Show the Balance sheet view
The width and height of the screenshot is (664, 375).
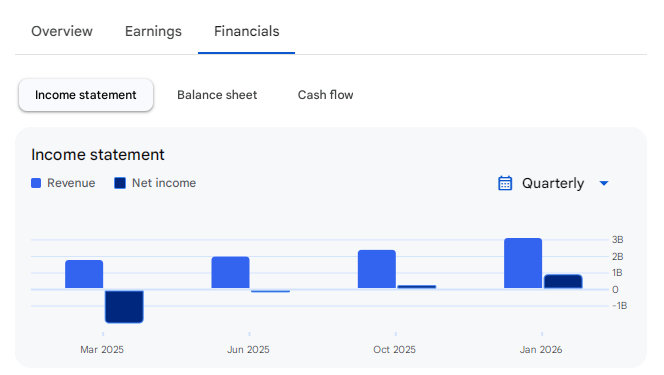(x=217, y=95)
